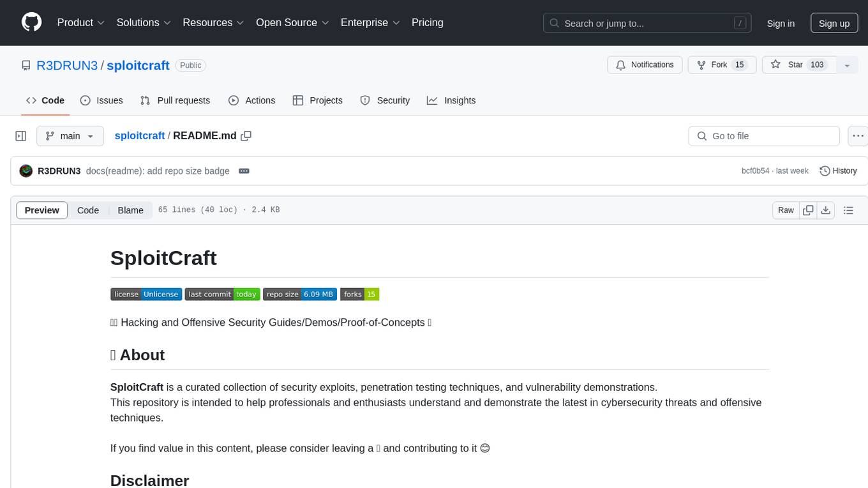Select the Blame view
The image size is (868, 488).
[x=130, y=210]
